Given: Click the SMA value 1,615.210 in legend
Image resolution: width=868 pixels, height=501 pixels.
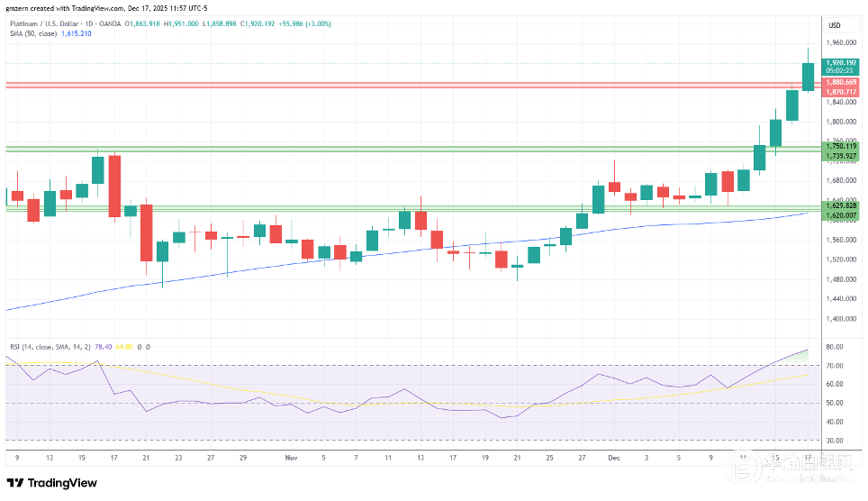Looking at the screenshot, I should [x=77, y=33].
